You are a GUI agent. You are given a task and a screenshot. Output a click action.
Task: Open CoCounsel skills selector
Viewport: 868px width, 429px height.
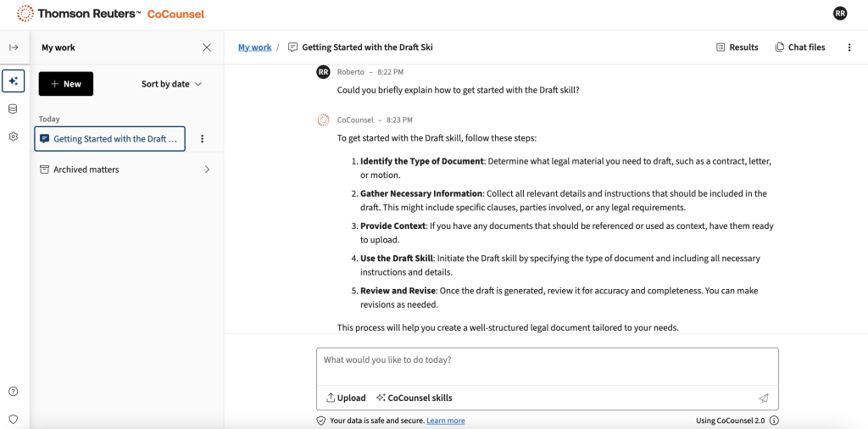(415, 398)
